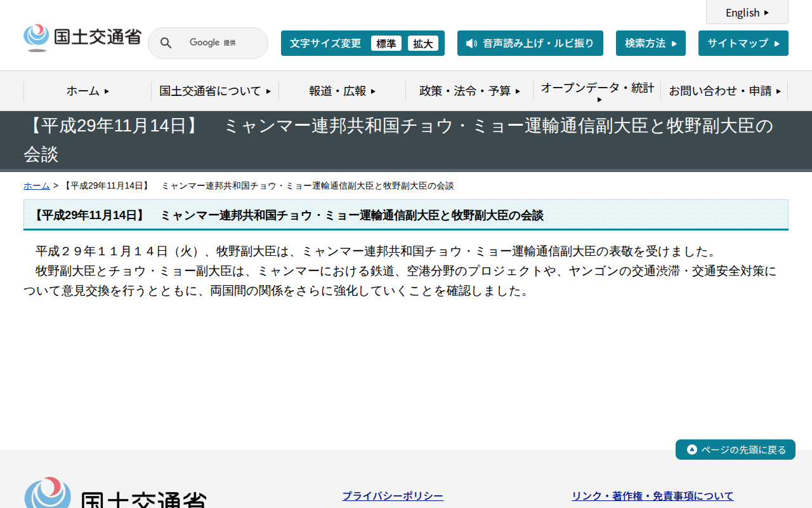Click the ホーム breadcrumb link

coord(36,185)
